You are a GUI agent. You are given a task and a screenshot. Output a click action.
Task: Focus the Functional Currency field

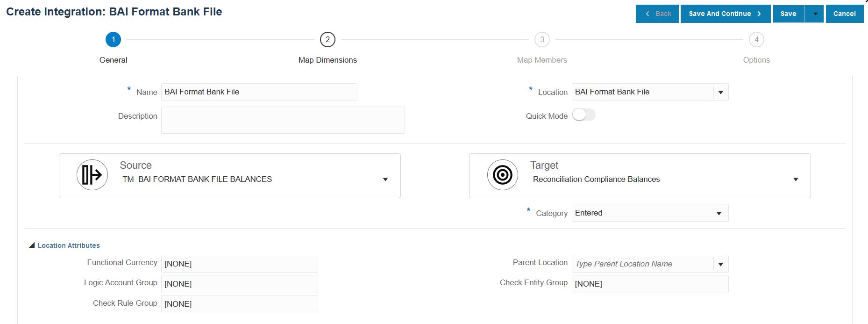pos(239,264)
